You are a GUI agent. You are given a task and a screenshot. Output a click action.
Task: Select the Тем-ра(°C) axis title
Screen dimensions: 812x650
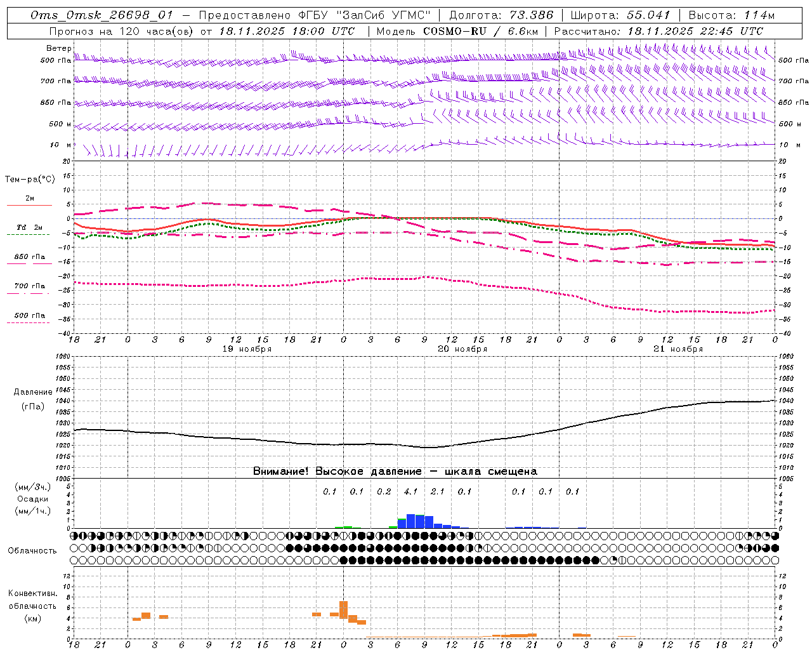(x=30, y=180)
